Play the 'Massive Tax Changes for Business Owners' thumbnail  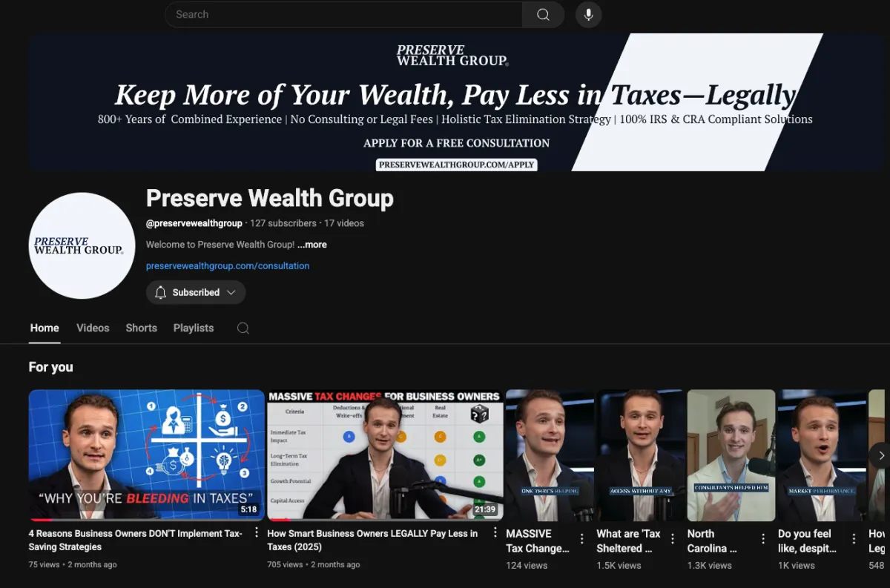[385, 455]
